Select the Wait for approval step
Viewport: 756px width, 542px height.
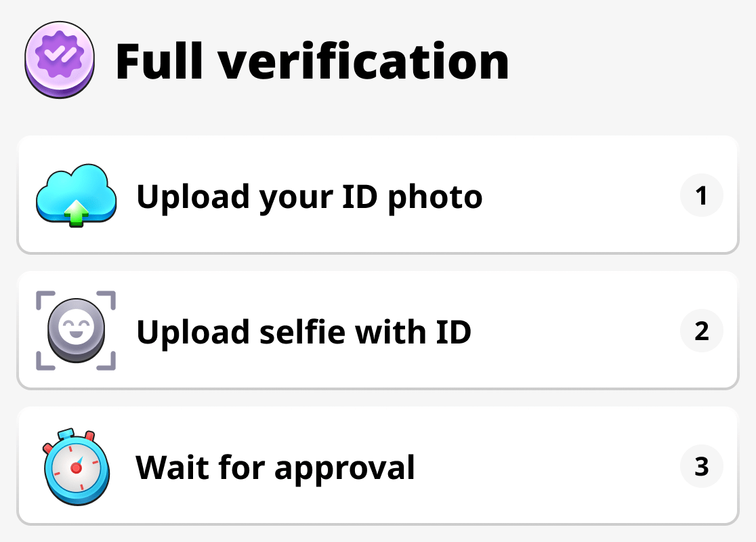tap(378, 467)
